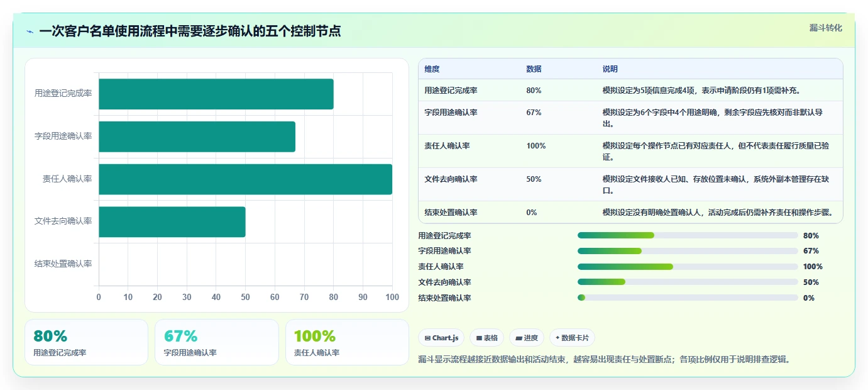Click the 67% value in the table
This screenshot has width=868, height=390.
(534, 113)
